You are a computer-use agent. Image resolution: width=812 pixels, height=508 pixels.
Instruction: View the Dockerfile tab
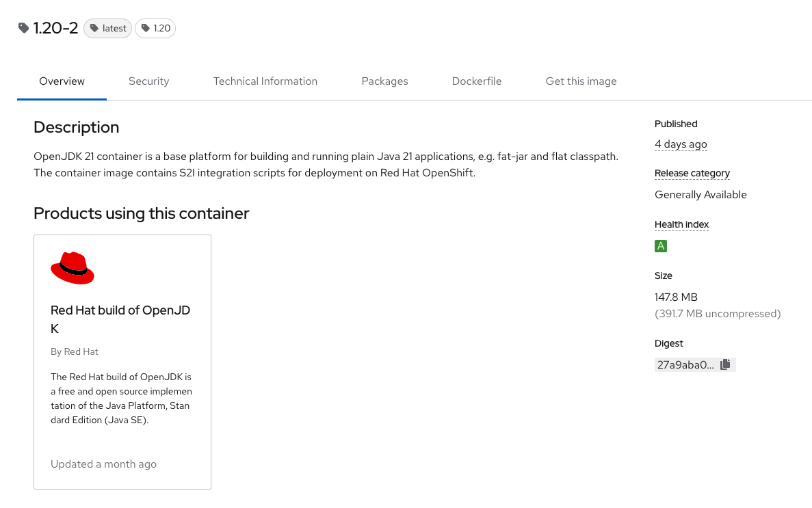click(477, 81)
